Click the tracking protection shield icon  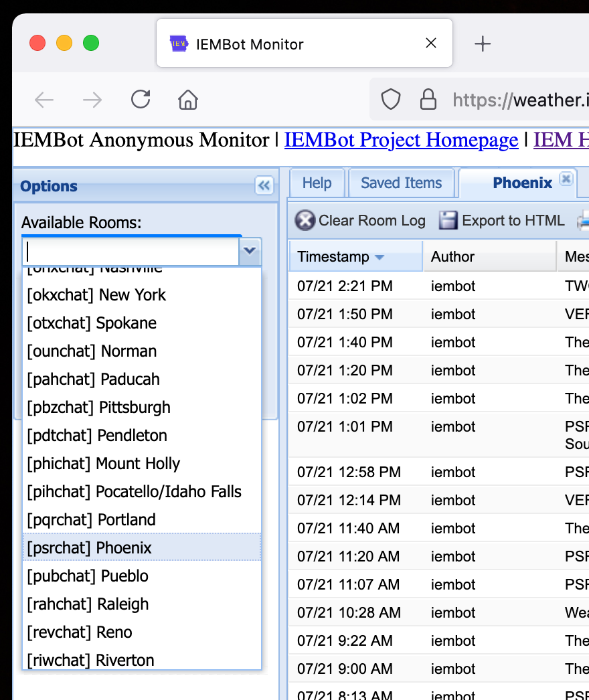tap(391, 100)
